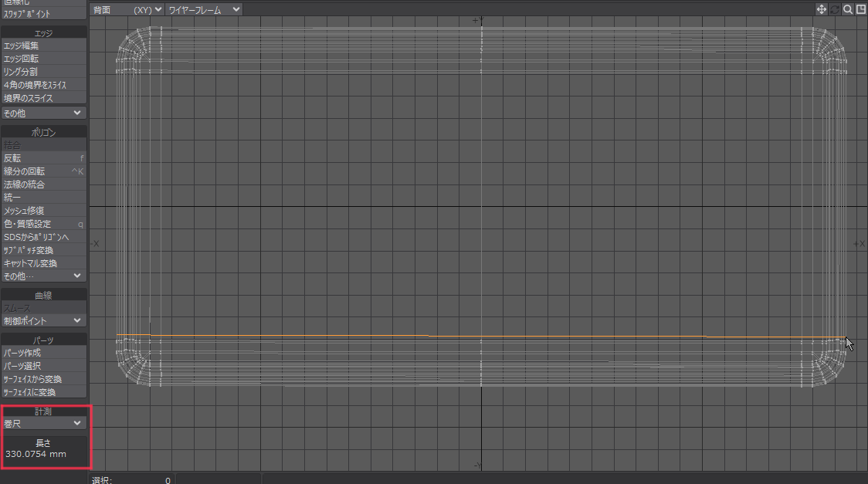Click the 曲線 section header
The height and width of the screenshot is (484, 868).
pos(44,296)
